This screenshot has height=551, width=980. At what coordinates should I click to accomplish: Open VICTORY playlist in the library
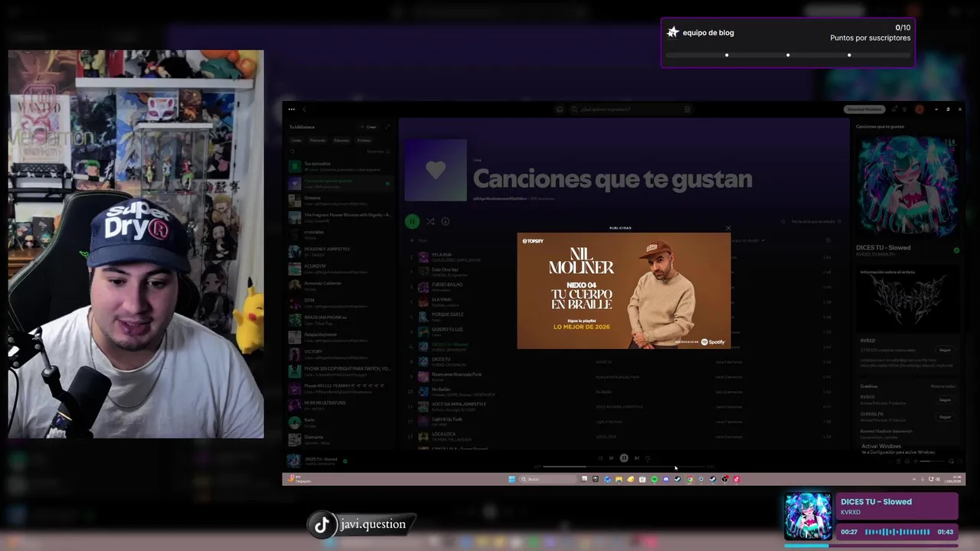340,354
